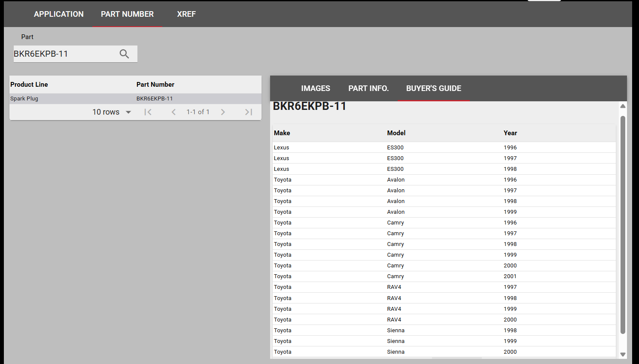Select the BUYER'S GUIDE tab
639x364 pixels.
[434, 88]
